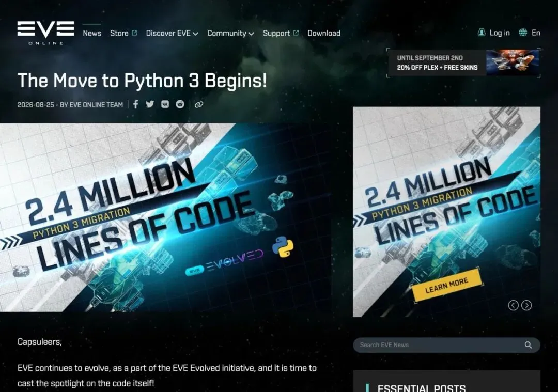Click the globe language icon

(523, 33)
